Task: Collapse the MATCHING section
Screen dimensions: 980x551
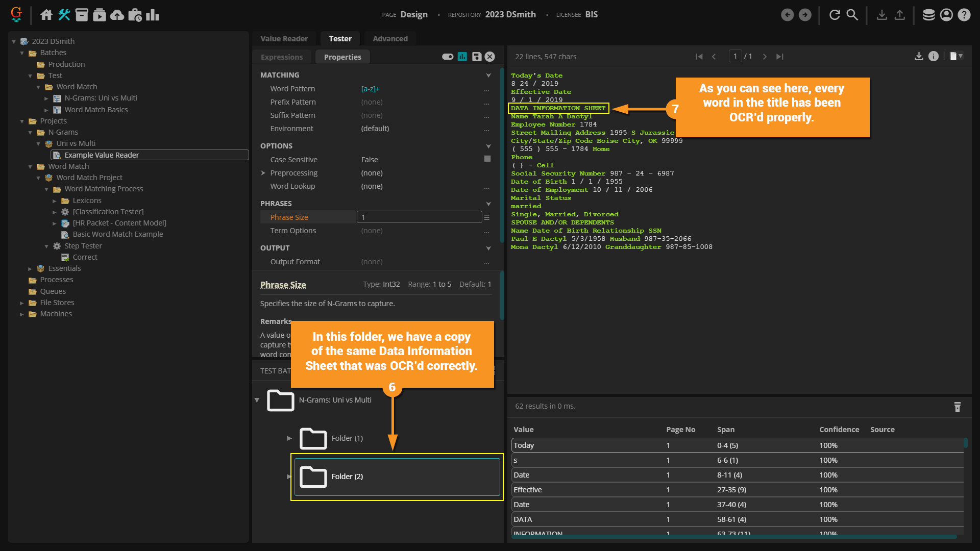Action: [488, 75]
